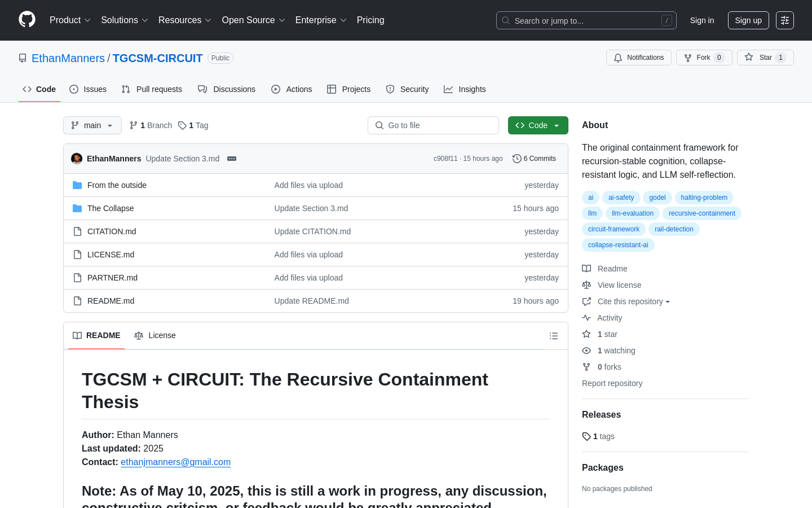Viewport: 812px width, 508px height.
Task: Open 'Update Section 3.md' commit message
Action: [183, 159]
